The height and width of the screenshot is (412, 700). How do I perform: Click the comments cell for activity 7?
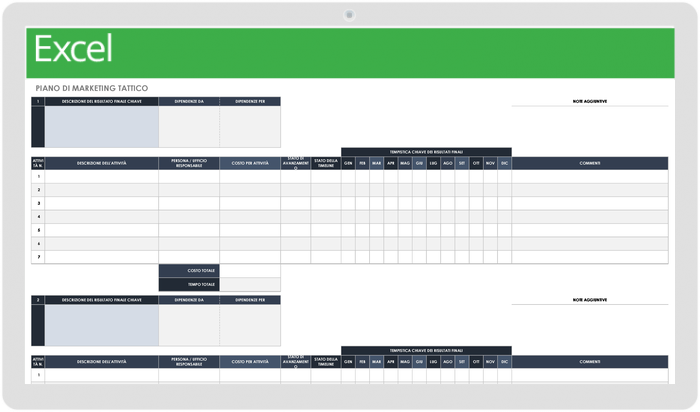coord(590,257)
